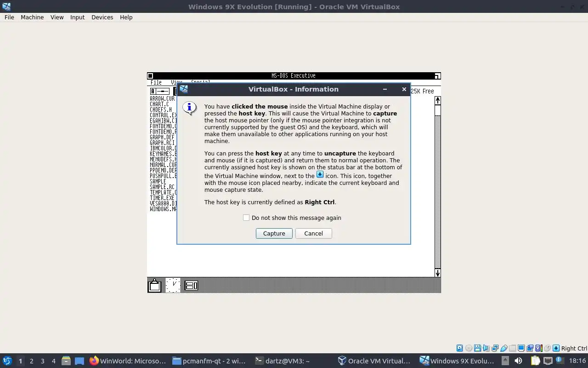Select drive A icon in MS-DOS Executive

pyautogui.click(x=160, y=91)
